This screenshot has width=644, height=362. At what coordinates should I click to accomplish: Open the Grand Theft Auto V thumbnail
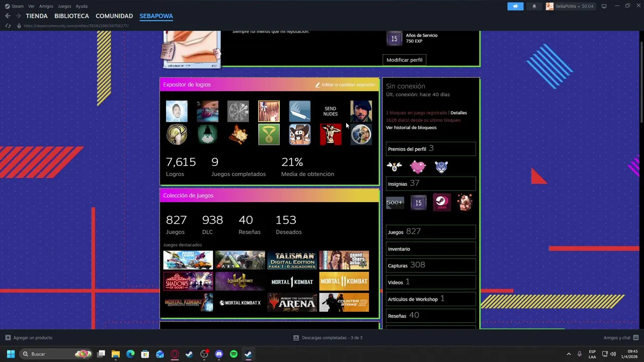click(x=344, y=260)
